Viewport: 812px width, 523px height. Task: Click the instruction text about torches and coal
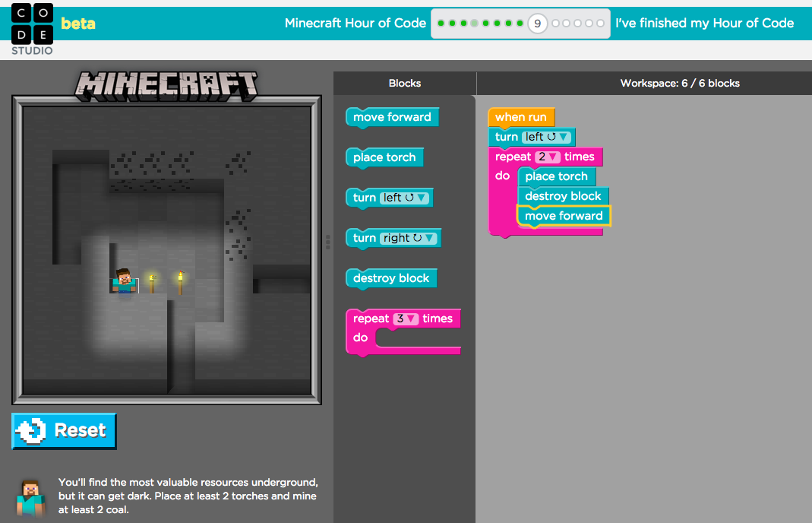click(188, 496)
